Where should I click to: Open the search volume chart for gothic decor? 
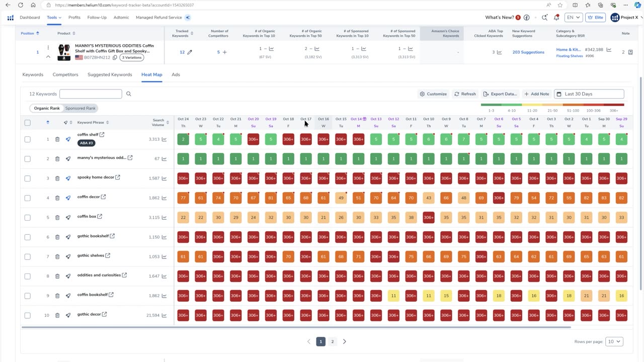[164, 316]
